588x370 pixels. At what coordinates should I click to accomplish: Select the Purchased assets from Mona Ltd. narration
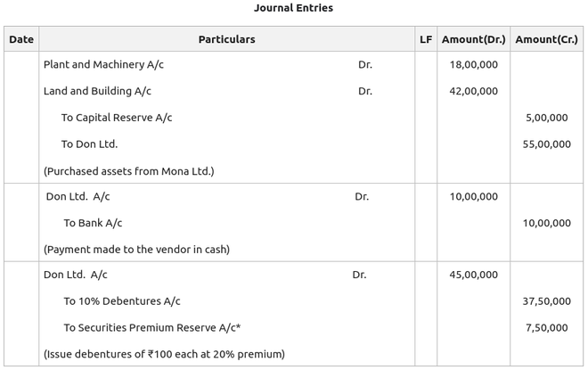pos(128,170)
